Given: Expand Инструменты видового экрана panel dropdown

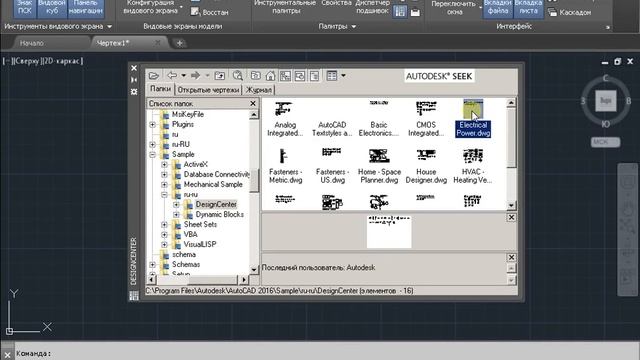Looking at the screenshot, I should tap(109, 27).
